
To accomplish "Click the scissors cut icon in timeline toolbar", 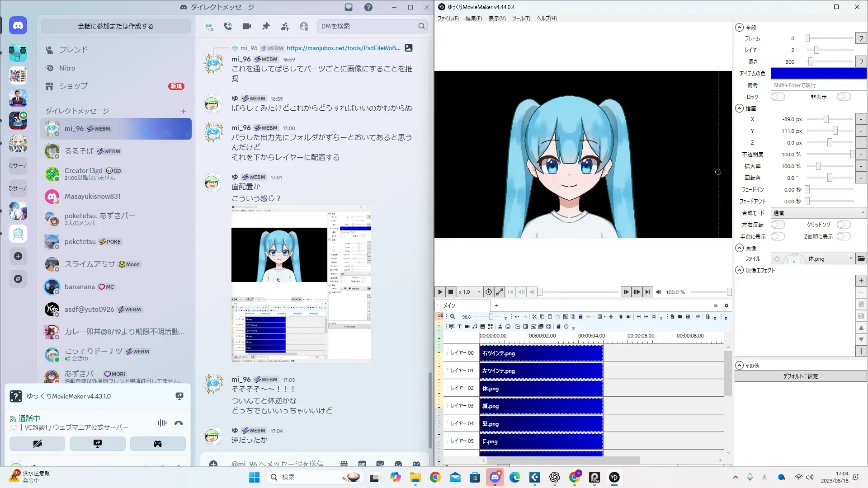I will [x=534, y=317].
